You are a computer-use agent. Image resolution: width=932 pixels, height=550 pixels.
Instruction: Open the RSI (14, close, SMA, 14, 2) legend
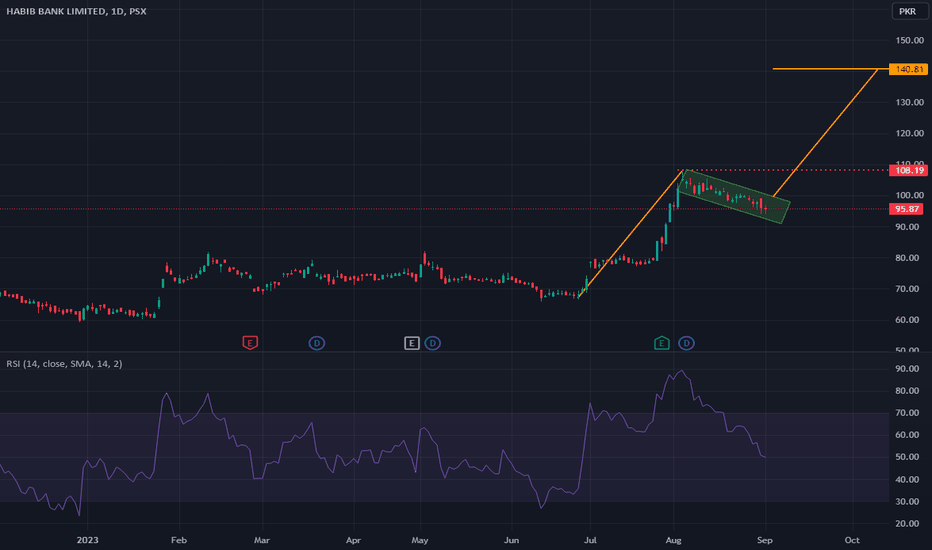point(64,363)
